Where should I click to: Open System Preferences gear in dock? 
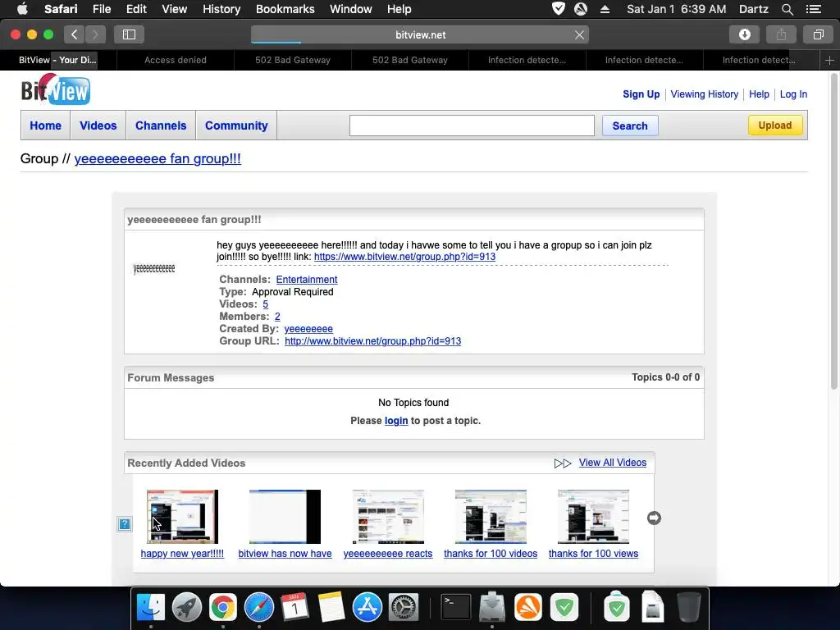coord(403,607)
